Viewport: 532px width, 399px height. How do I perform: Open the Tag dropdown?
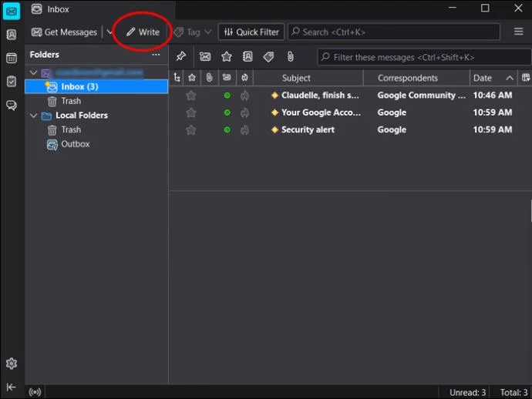coord(193,32)
